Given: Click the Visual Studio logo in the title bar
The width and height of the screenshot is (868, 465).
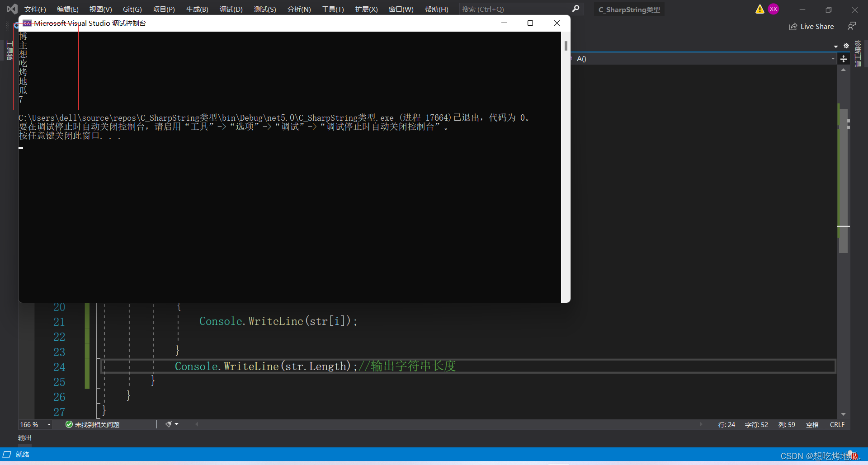Looking at the screenshot, I should tap(12, 9).
